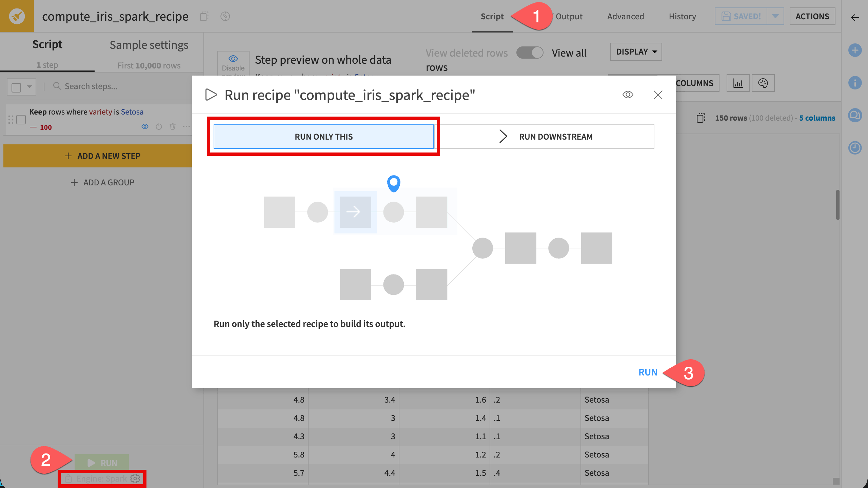Disable the Setosa filter step power icon

159,127
